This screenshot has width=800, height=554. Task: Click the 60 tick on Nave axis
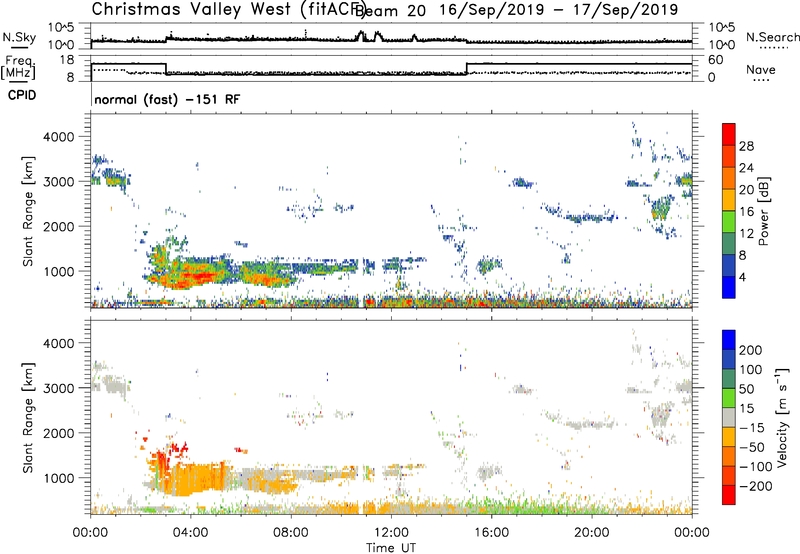point(716,60)
